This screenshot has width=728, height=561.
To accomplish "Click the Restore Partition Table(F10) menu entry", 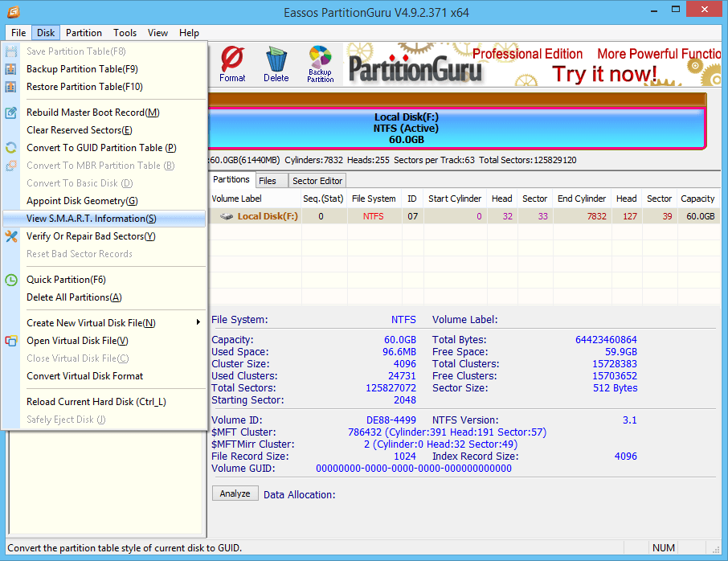I will point(84,87).
